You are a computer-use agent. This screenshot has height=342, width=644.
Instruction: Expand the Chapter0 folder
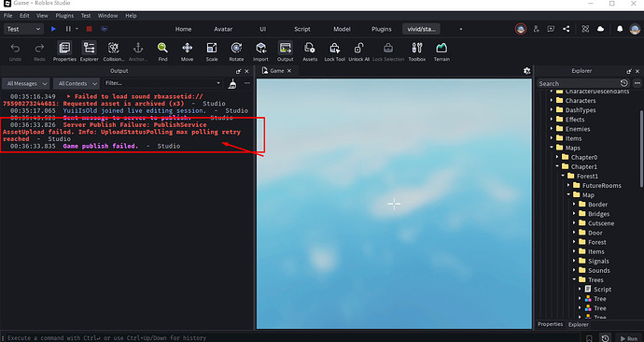557,157
